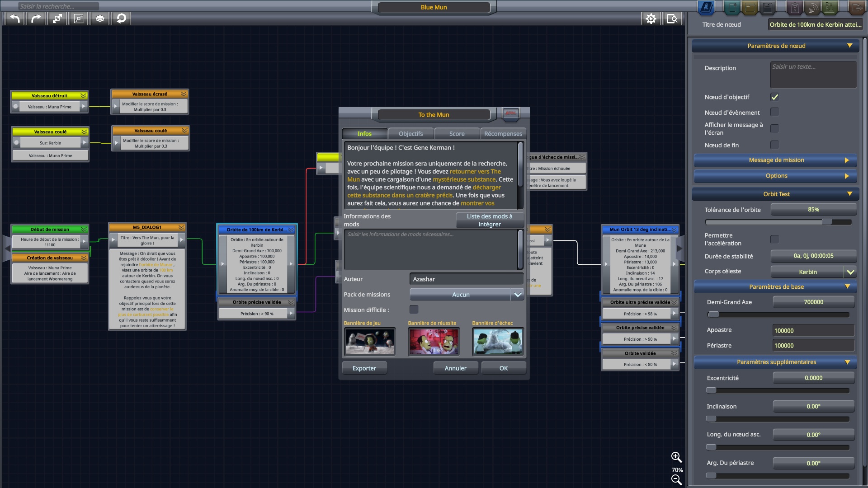Click the mods information text area
This screenshot has height=488, width=868.
430,249
